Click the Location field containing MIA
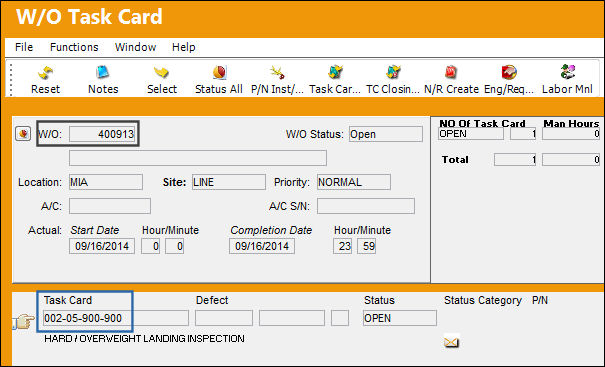This screenshot has width=605, height=367. [x=106, y=182]
